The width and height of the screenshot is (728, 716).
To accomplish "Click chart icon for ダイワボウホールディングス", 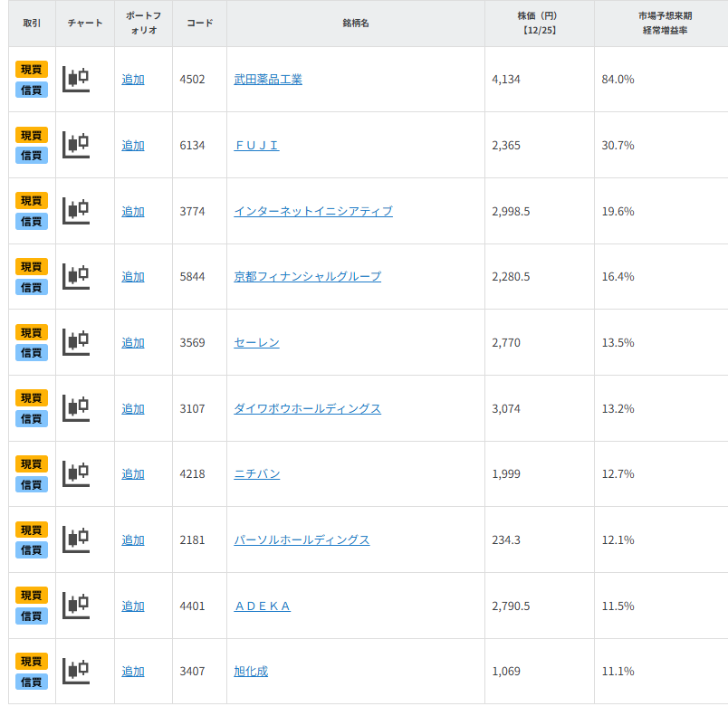I will click(76, 408).
